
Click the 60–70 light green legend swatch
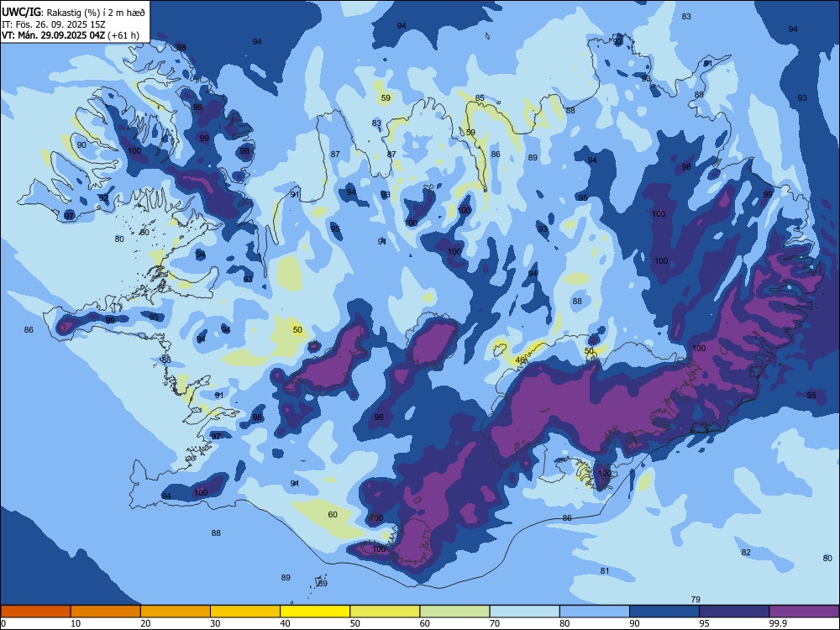click(454, 612)
